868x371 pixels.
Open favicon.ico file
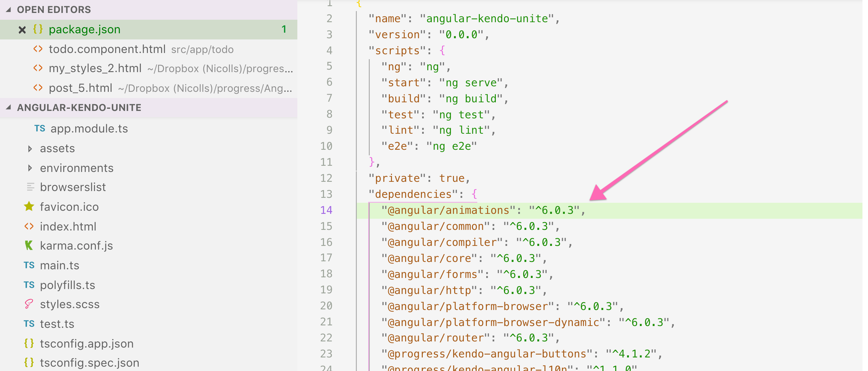69,206
